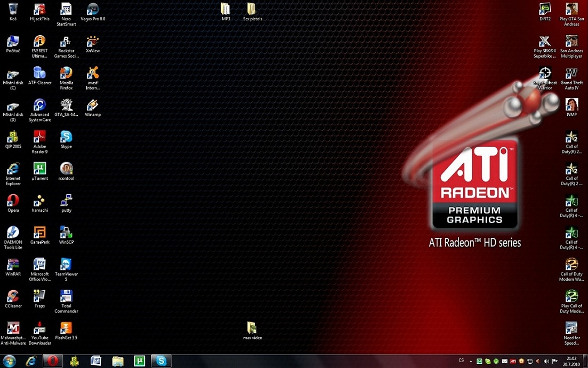
Task: Click the hamachi desktop icon
Action: pyautogui.click(x=39, y=201)
